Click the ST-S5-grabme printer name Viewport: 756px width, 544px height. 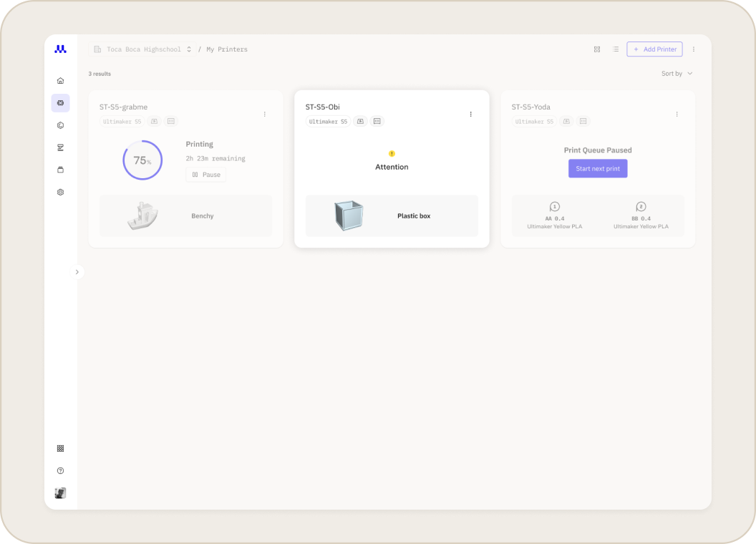coord(123,107)
